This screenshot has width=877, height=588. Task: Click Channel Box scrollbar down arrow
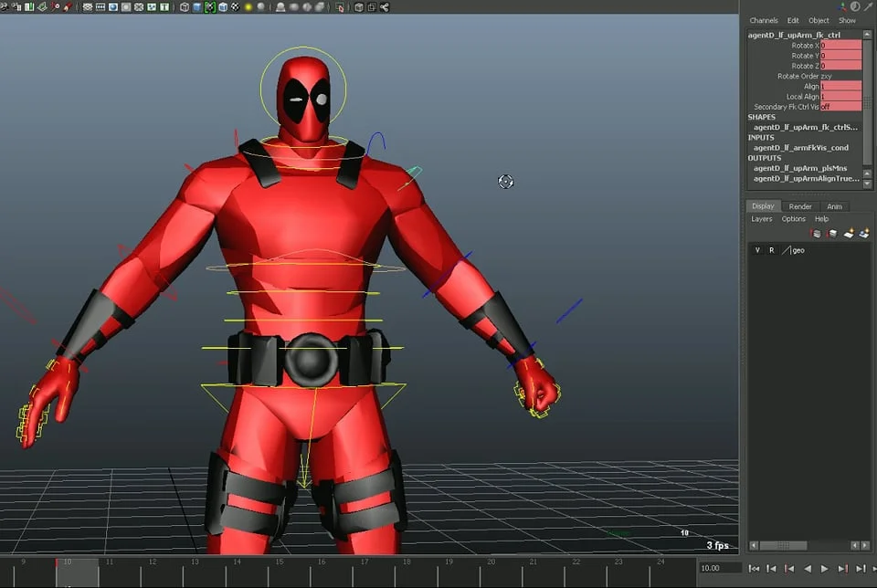[867, 184]
